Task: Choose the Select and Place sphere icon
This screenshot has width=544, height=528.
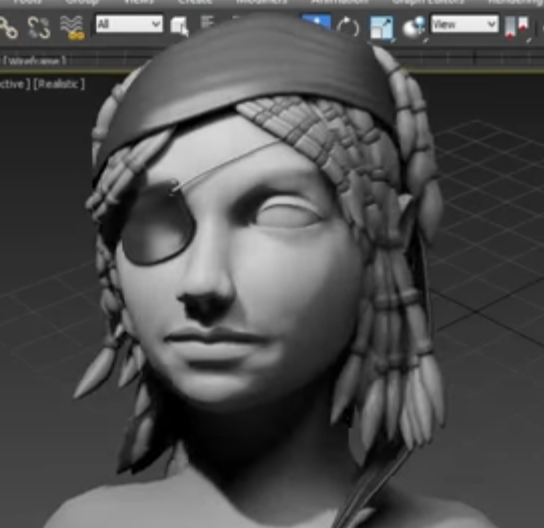Action: point(413,27)
